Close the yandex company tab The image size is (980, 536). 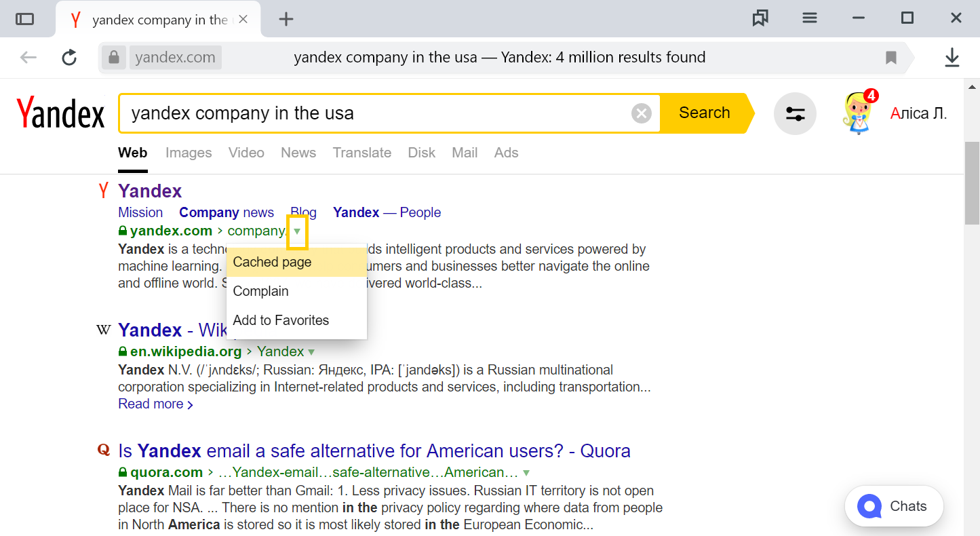[243, 20]
